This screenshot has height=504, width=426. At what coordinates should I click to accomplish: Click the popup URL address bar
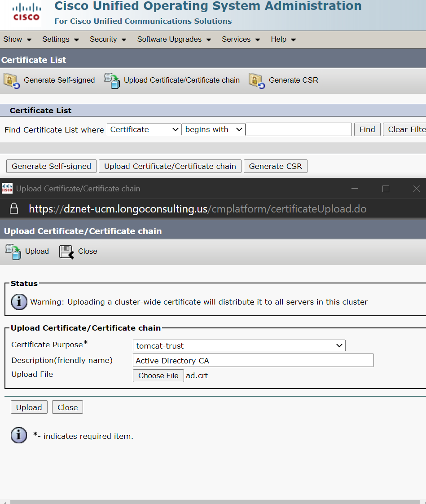click(198, 209)
